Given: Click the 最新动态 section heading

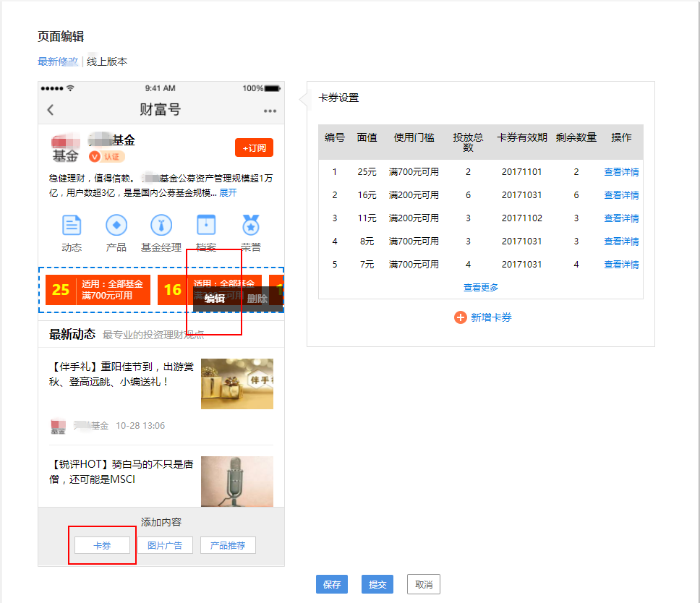Looking at the screenshot, I should tap(72, 334).
